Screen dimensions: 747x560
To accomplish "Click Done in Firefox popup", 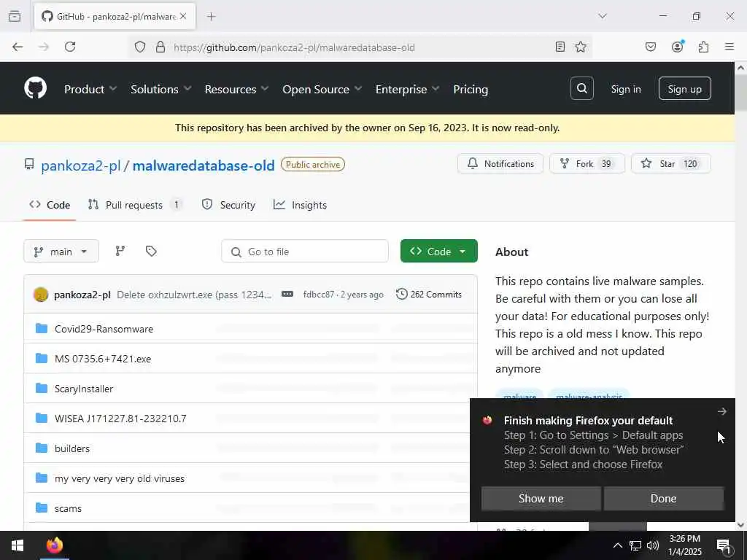I will 664,499.
